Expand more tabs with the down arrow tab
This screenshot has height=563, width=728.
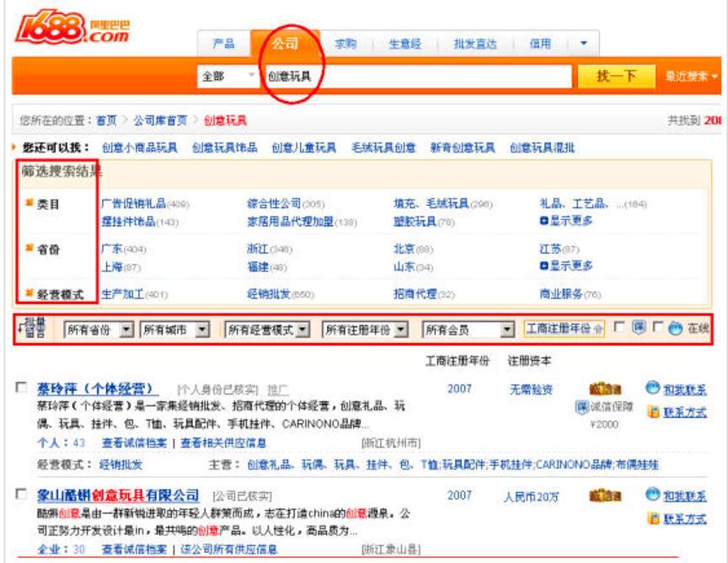tap(584, 43)
